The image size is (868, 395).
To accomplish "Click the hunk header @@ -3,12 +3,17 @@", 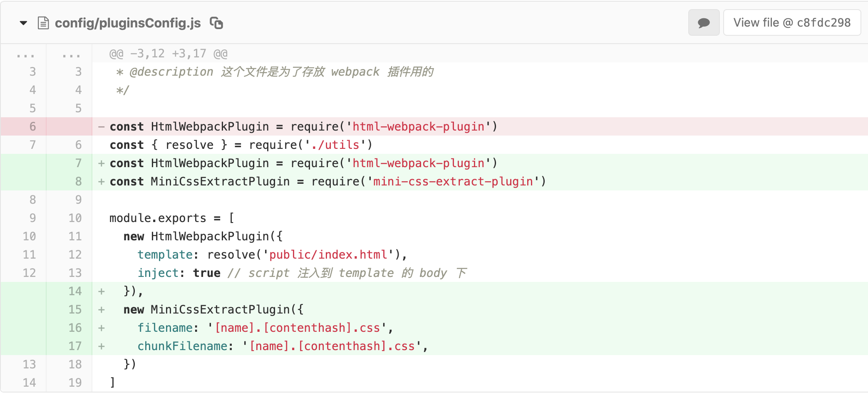I will click(168, 54).
